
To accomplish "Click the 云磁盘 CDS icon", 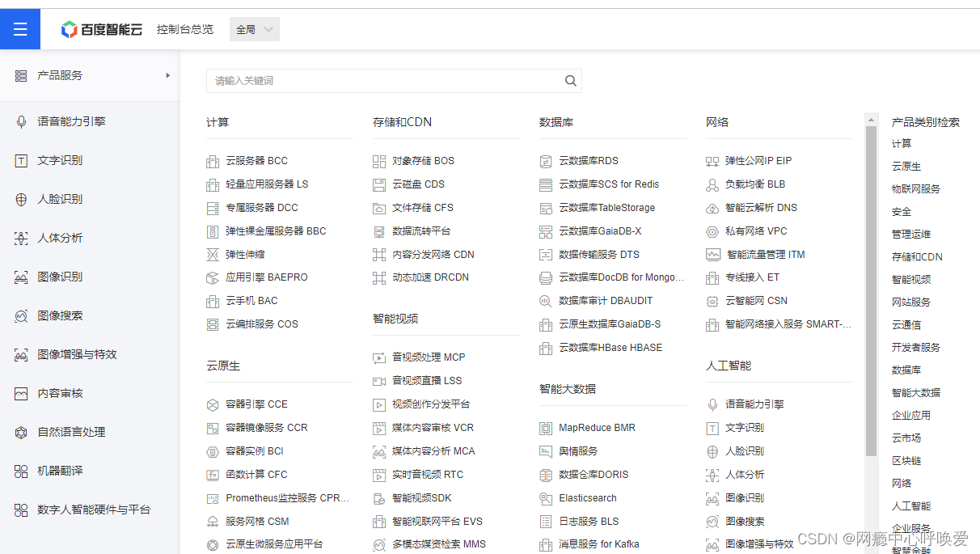I will pyautogui.click(x=379, y=184).
